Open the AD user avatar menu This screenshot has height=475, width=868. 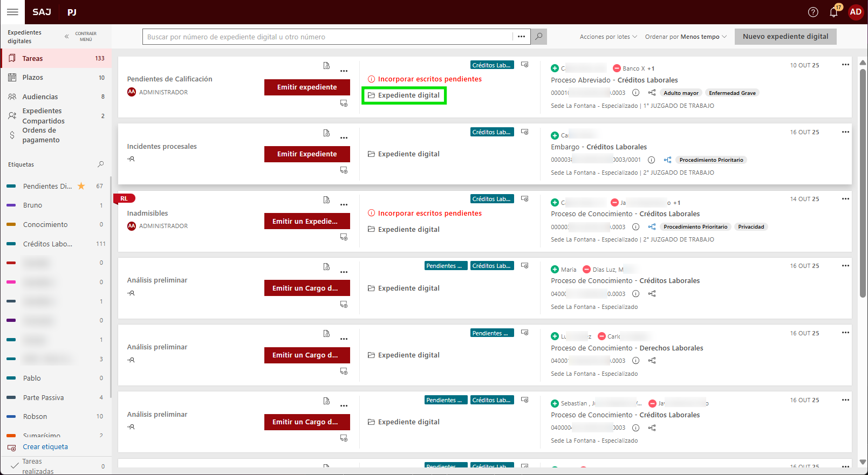[856, 12]
